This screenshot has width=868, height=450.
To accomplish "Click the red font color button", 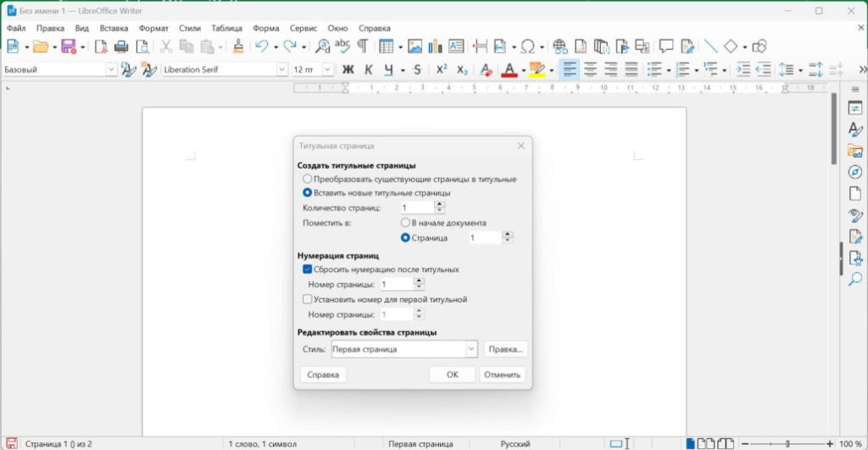I will coord(509,69).
